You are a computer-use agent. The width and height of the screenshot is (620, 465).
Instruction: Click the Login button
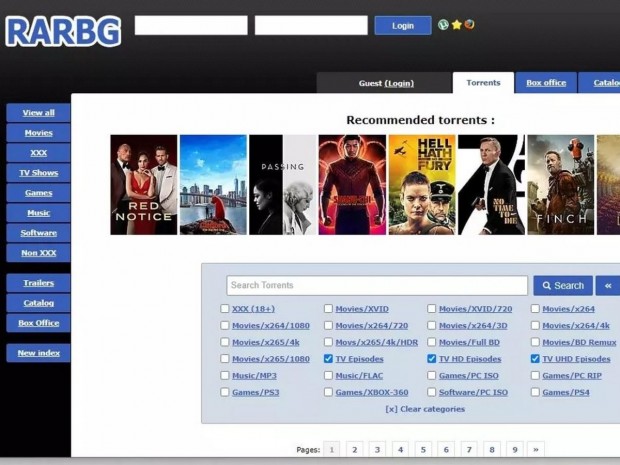(x=403, y=26)
